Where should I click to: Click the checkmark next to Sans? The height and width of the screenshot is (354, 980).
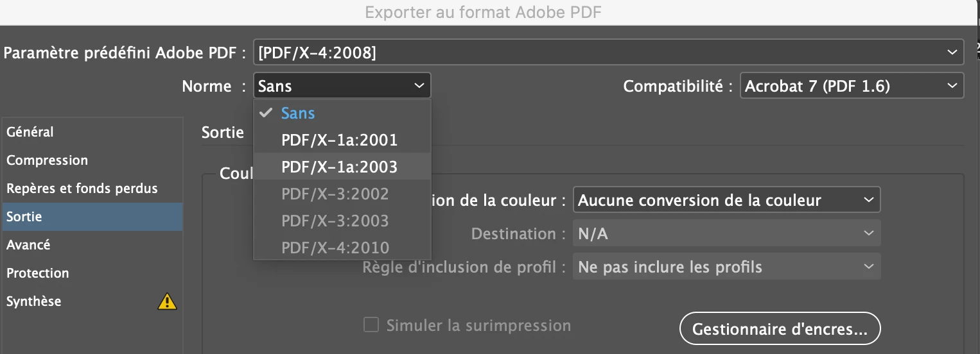[265, 114]
